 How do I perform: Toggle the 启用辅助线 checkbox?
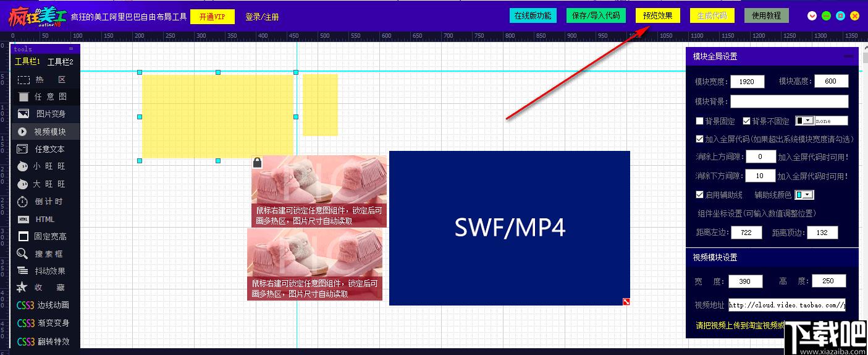coord(700,195)
